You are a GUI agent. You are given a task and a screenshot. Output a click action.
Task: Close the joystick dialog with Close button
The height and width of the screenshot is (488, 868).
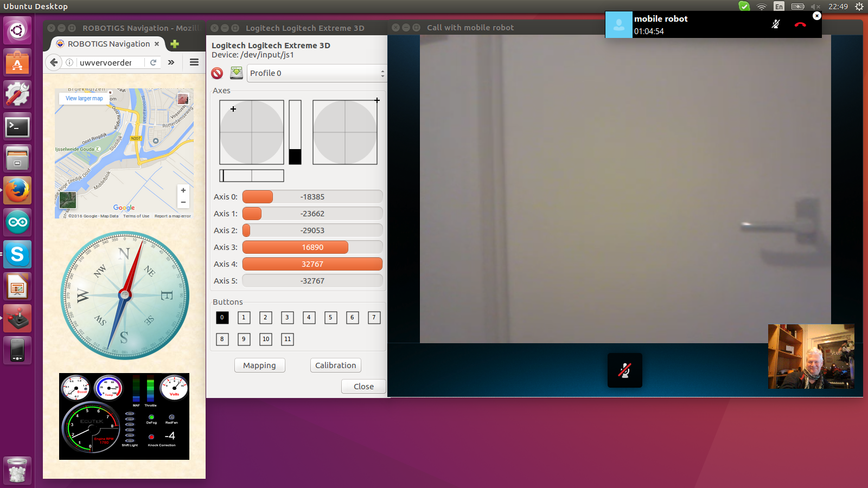[x=363, y=387]
